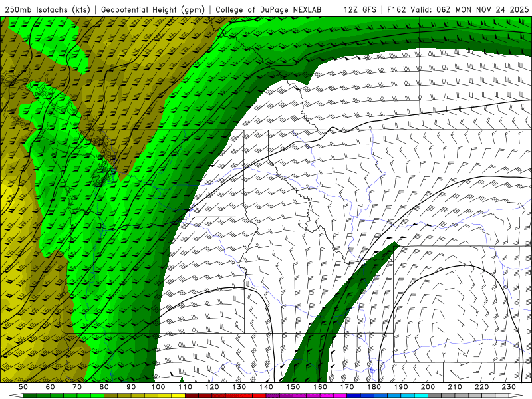Screen dimensions: 532x399
Task: Click the bright yellow swatch left of dark red
Action: coord(178,396)
